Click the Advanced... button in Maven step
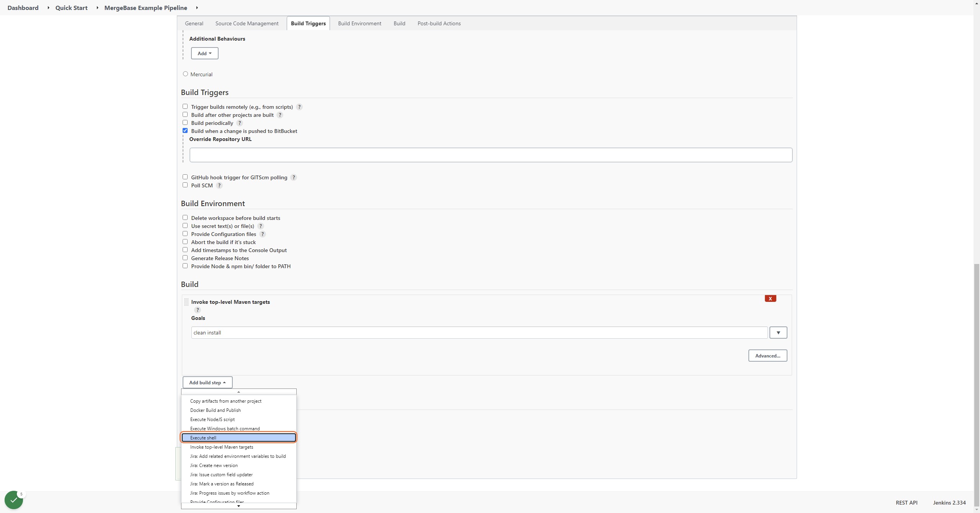This screenshot has height=513, width=980. (x=768, y=356)
